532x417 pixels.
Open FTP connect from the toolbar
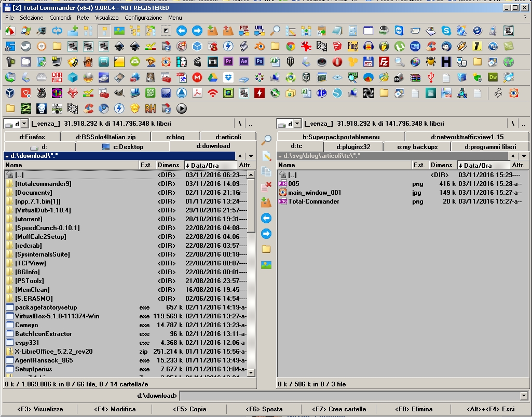243,31
